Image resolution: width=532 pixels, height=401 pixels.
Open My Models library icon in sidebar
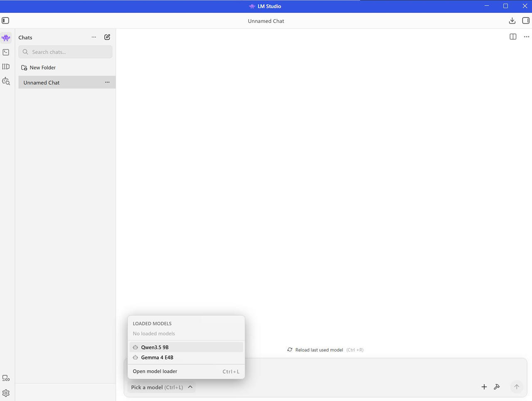coord(6,67)
